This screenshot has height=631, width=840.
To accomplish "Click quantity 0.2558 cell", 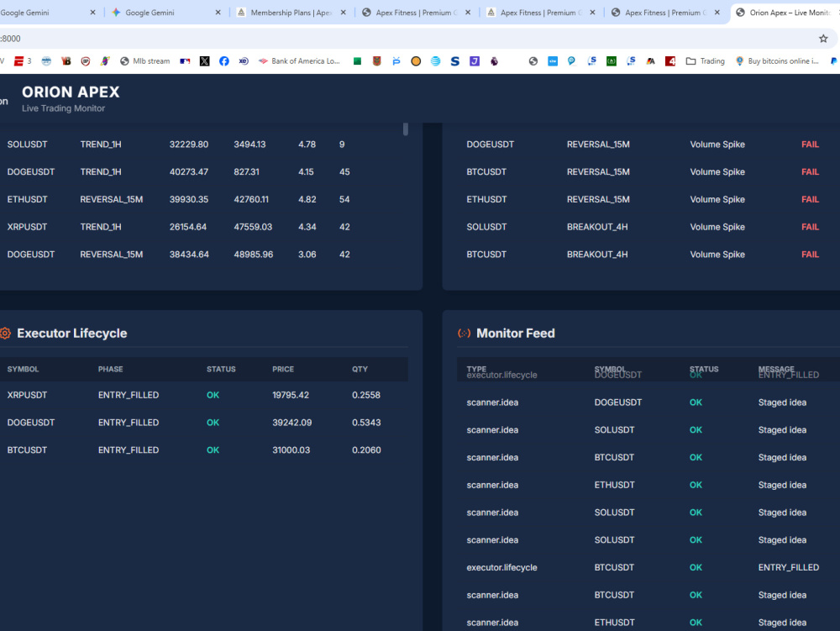I will point(366,395).
